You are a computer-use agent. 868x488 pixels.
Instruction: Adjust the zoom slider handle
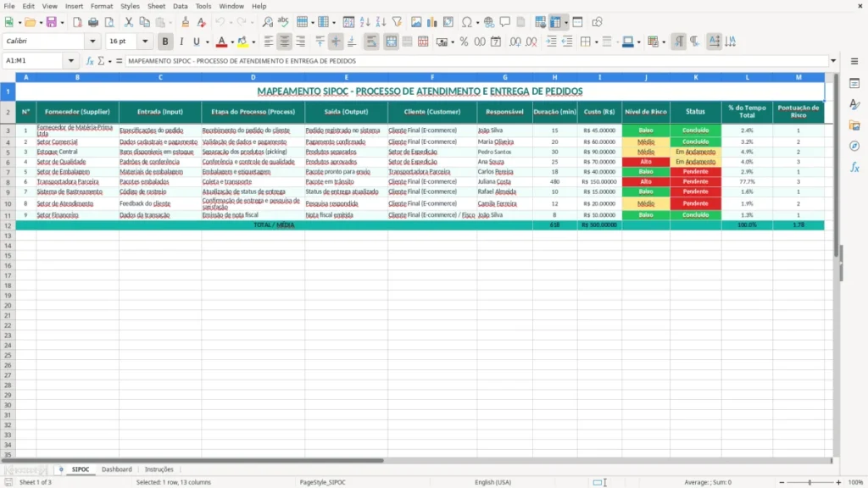pos(810,482)
